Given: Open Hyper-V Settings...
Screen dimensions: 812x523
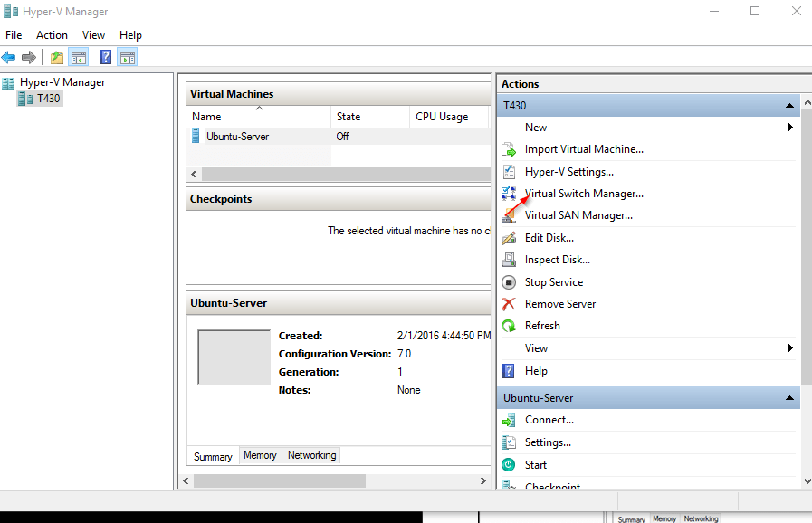Looking at the screenshot, I should coord(569,172).
